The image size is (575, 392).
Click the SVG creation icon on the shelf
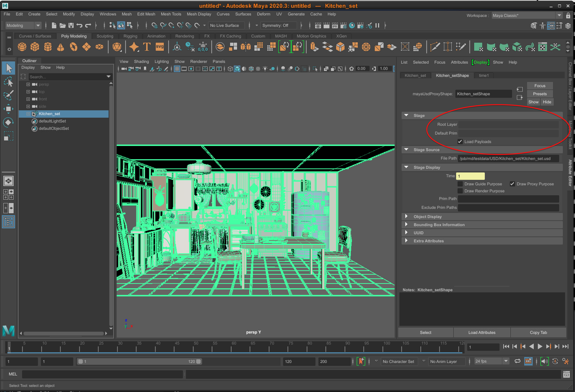[160, 47]
